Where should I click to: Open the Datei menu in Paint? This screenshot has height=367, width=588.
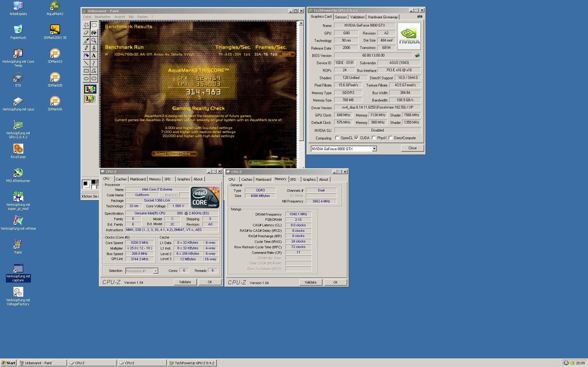(87, 17)
